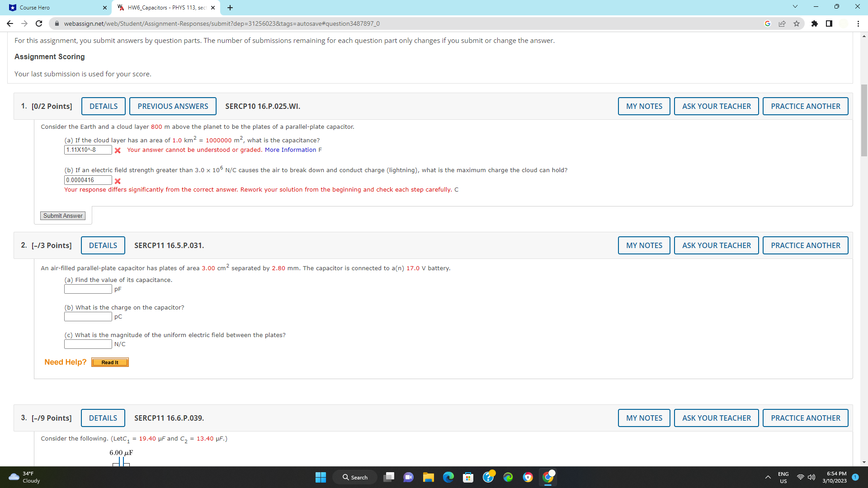Open the Chrome three-dot menu

pos(858,23)
